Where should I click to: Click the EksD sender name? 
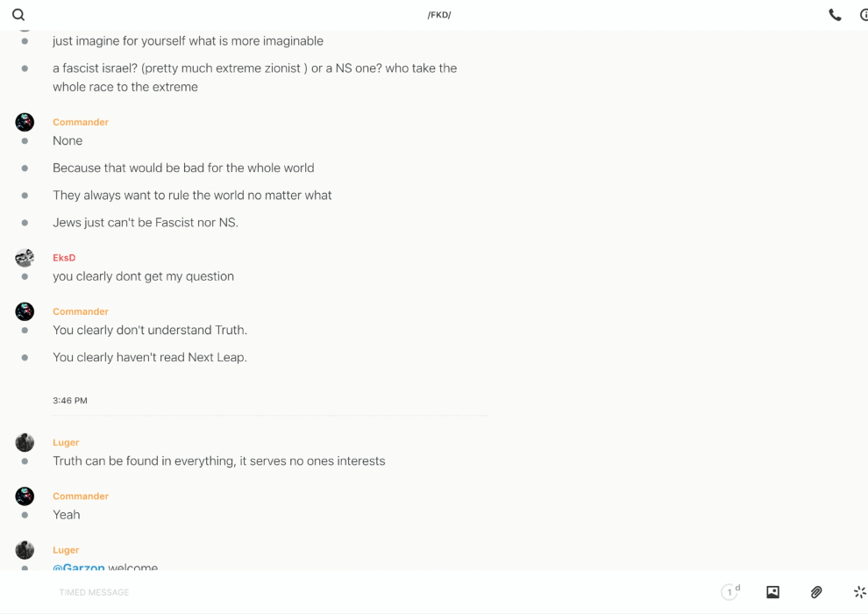click(x=64, y=258)
